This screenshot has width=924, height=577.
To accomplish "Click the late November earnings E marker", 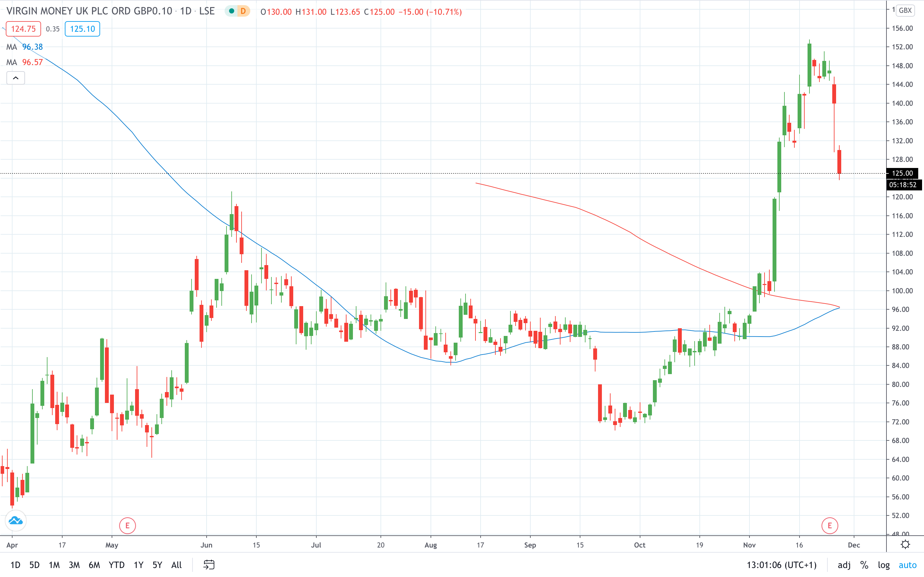I will (x=829, y=526).
